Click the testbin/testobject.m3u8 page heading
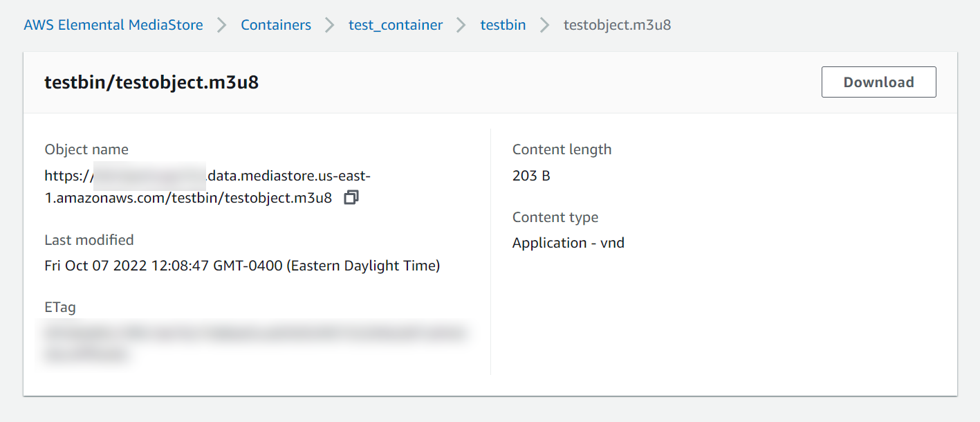The width and height of the screenshot is (980, 422). 151,82
